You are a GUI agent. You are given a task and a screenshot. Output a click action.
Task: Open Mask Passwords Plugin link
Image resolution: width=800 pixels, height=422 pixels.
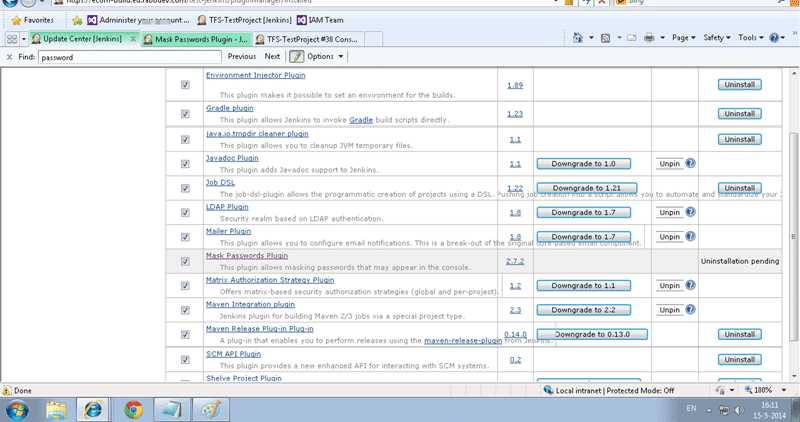247,256
